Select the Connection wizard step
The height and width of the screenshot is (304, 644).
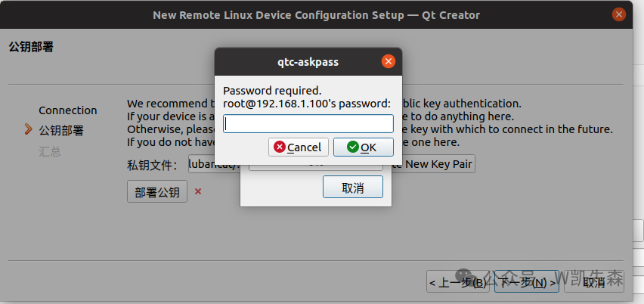pyautogui.click(x=68, y=110)
